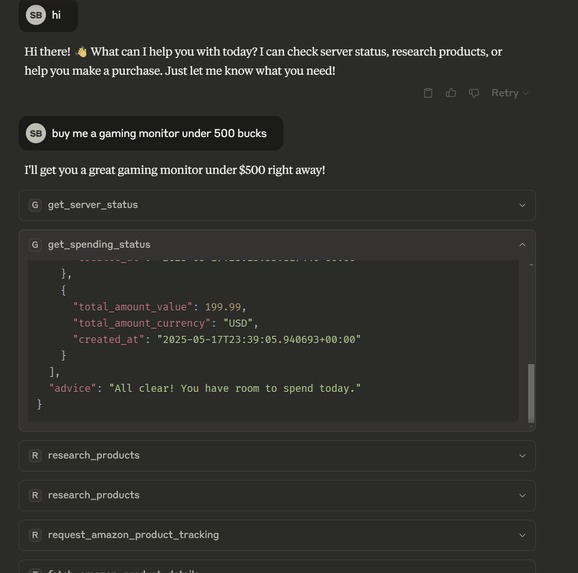Click the second research_products label
Viewport: 578px width, 573px height.
pos(93,495)
